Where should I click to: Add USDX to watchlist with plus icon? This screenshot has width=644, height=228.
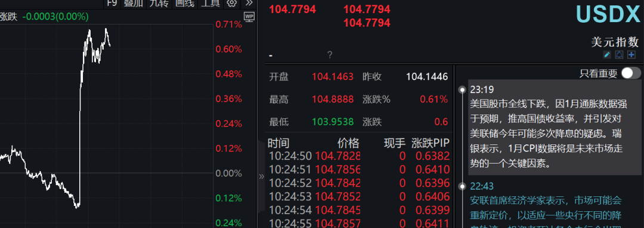click(631, 55)
